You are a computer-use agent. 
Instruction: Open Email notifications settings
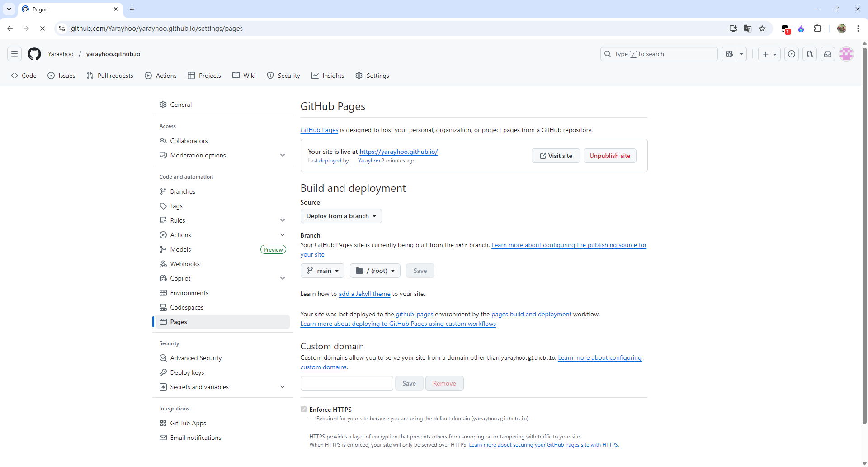[x=222, y=438]
